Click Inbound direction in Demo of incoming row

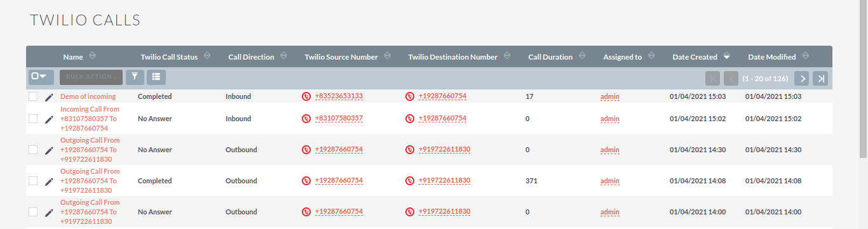(x=238, y=96)
